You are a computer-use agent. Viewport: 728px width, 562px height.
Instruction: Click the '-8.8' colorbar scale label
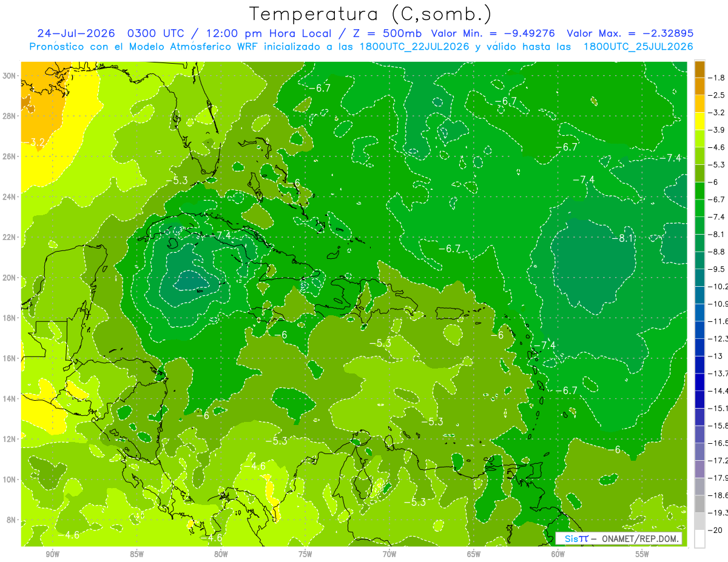click(x=716, y=252)
